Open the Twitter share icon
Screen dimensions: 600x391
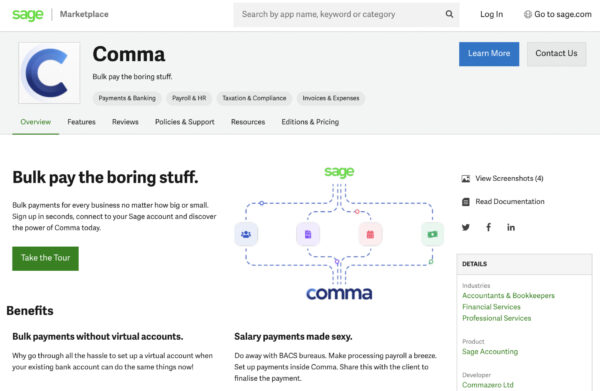pyautogui.click(x=466, y=227)
